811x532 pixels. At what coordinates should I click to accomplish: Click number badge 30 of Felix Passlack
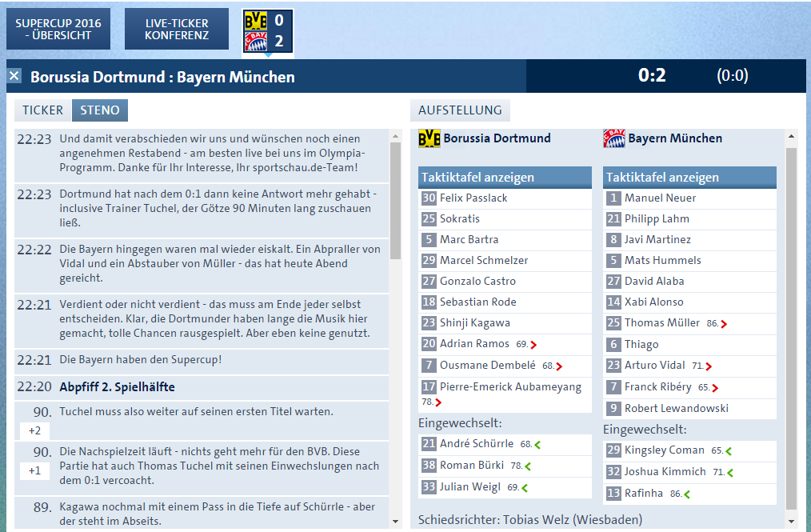[429, 198]
